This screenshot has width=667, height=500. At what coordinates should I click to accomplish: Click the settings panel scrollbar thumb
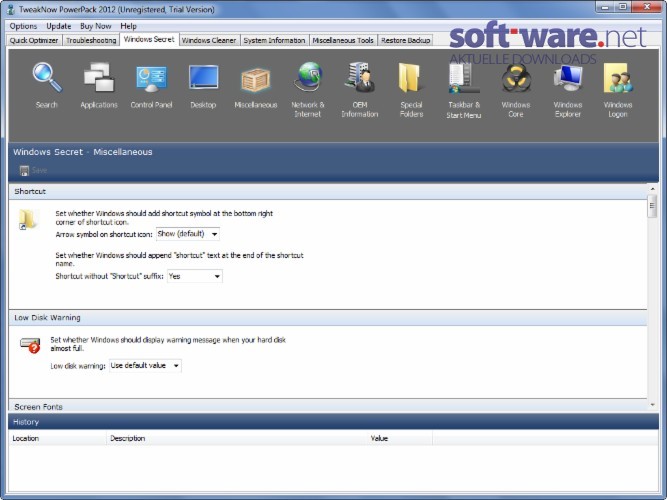[653, 206]
